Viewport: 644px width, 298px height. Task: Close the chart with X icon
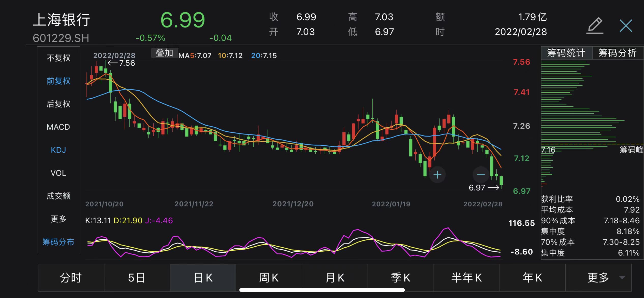pyautogui.click(x=626, y=25)
